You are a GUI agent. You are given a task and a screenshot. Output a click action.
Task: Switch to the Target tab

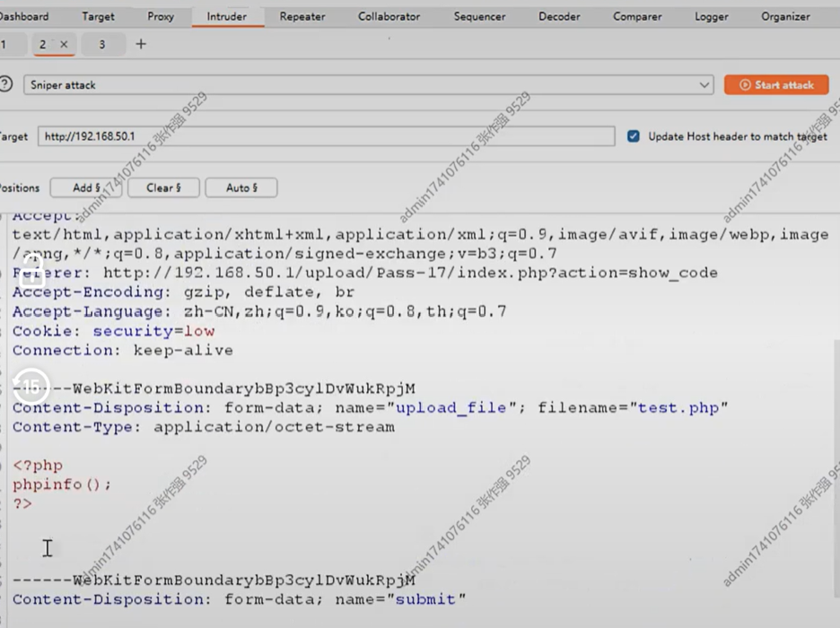[98, 16]
